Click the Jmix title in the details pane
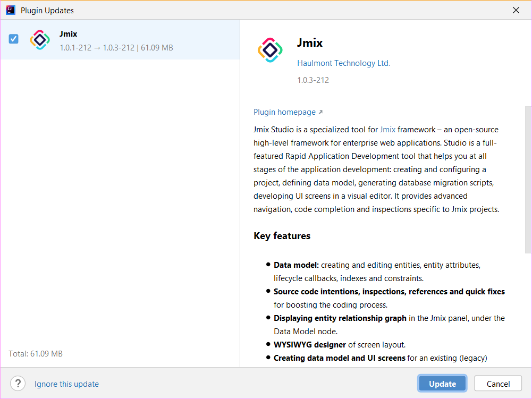532x399 pixels. coord(310,44)
